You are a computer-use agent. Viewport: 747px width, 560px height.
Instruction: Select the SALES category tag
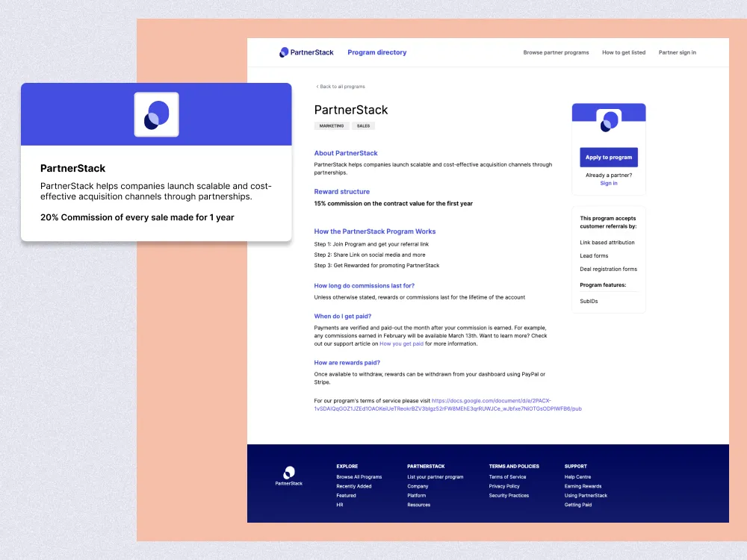click(x=363, y=125)
